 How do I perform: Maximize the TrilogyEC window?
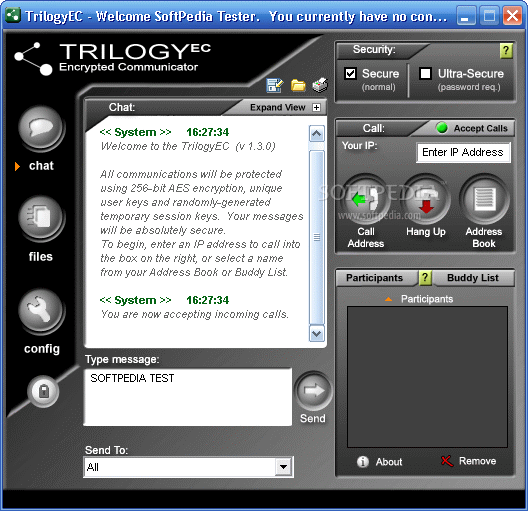[x=489, y=16]
